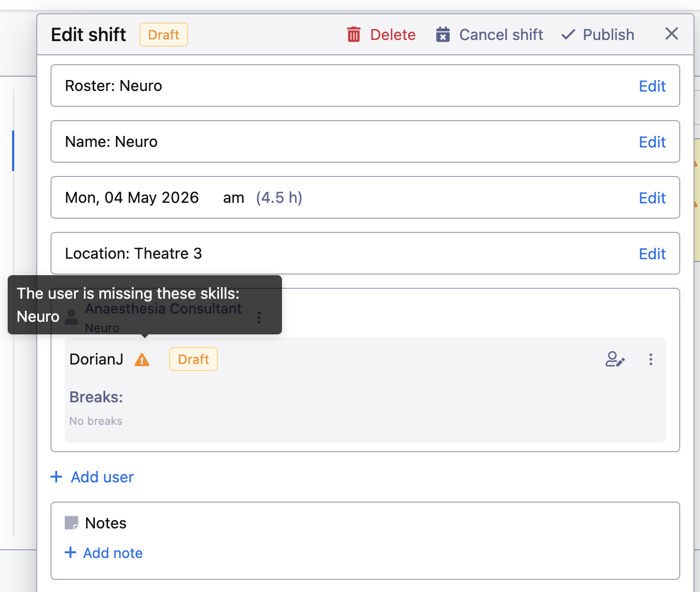This screenshot has height=592, width=700.
Task: Close the Edit shift dialog
Action: (671, 34)
